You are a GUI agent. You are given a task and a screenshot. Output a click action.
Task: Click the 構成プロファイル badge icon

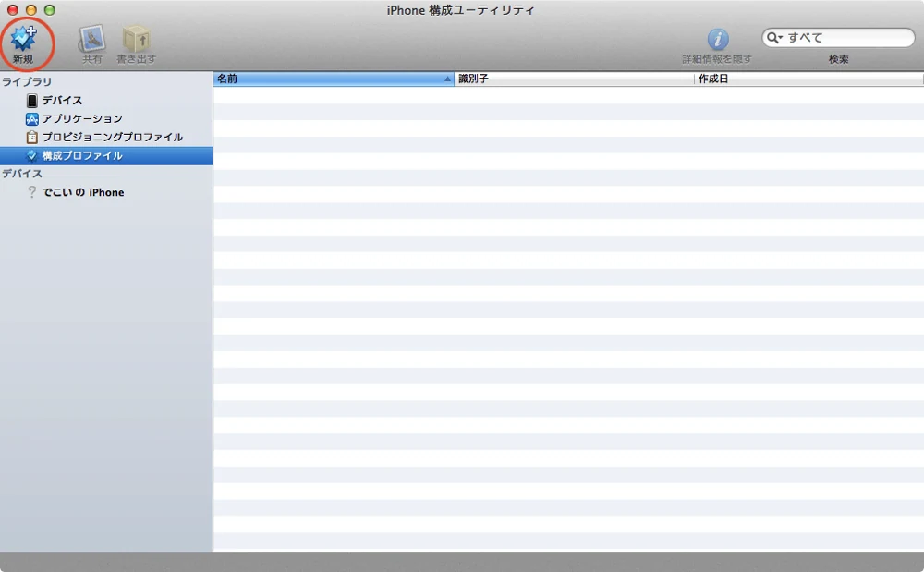(x=31, y=155)
